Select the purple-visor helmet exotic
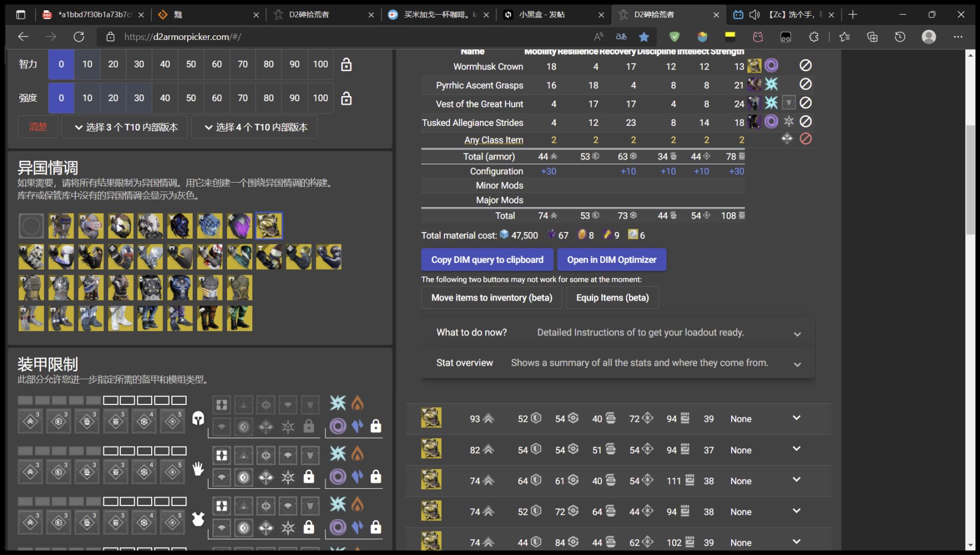 239,226
